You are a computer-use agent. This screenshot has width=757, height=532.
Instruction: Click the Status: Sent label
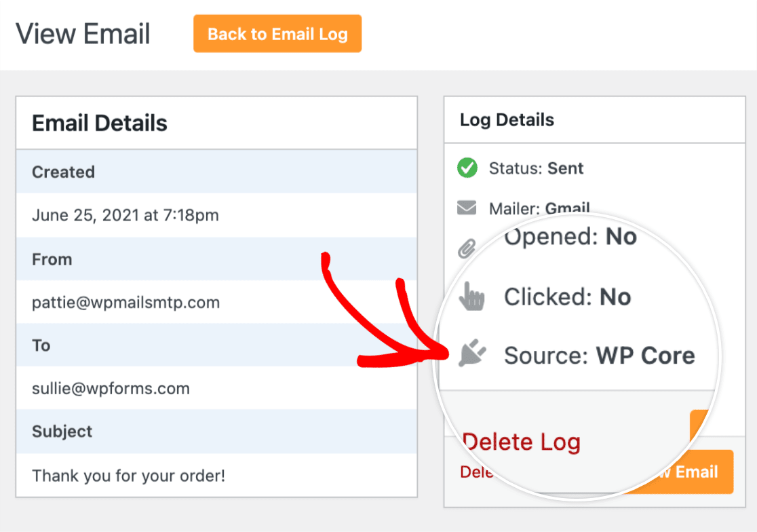tap(536, 168)
